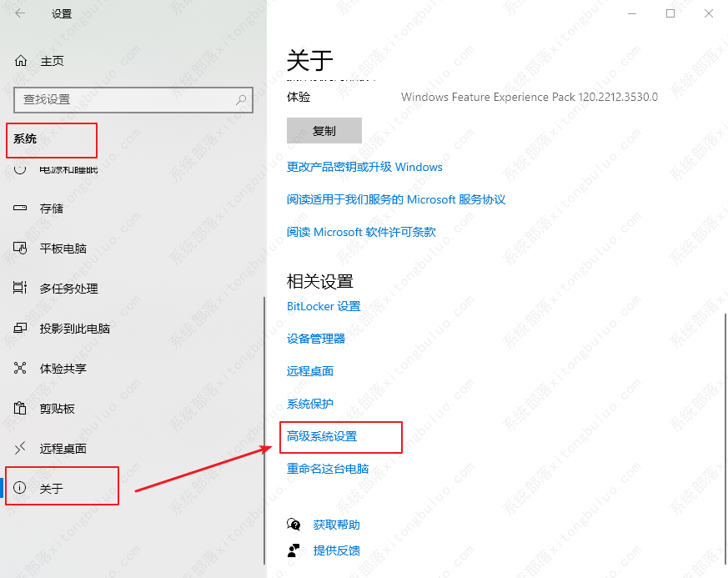The image size is (728, 578).
Task: Click the search magnifier icon
Action: point(242,99)
